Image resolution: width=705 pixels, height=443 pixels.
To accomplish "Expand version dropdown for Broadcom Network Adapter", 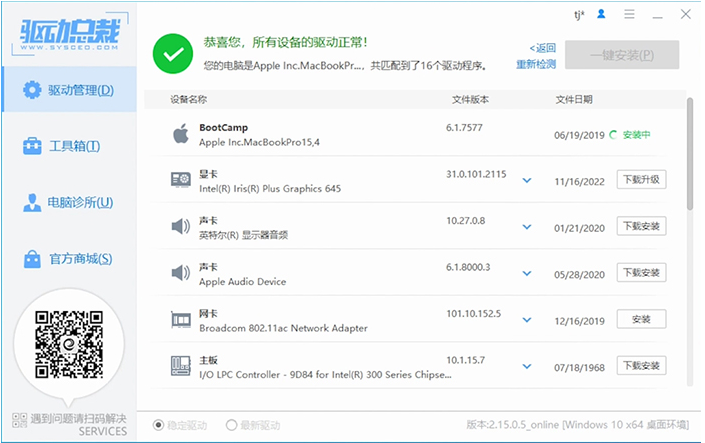I will [x=527, y=320].
